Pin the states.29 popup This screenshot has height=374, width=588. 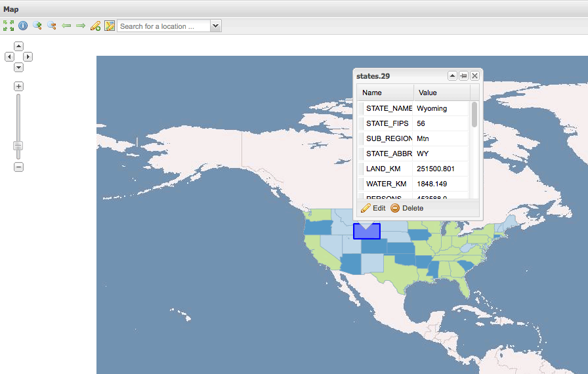[x=463, y=76]
